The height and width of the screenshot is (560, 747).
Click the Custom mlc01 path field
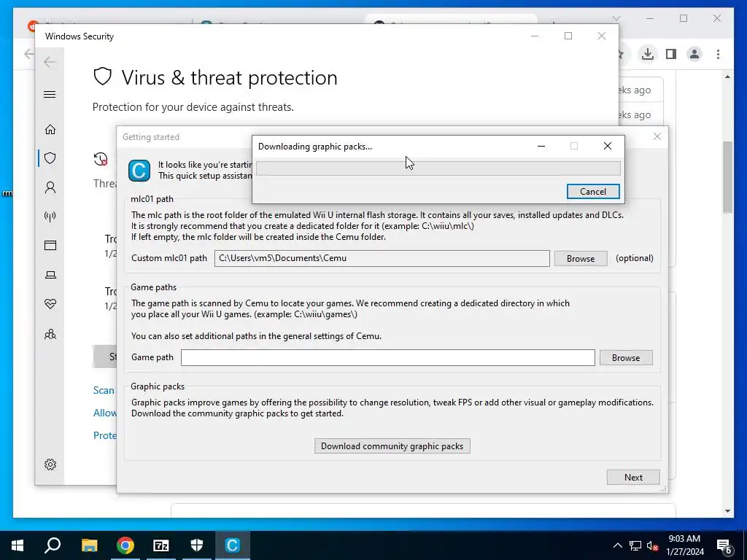[382, 258]
